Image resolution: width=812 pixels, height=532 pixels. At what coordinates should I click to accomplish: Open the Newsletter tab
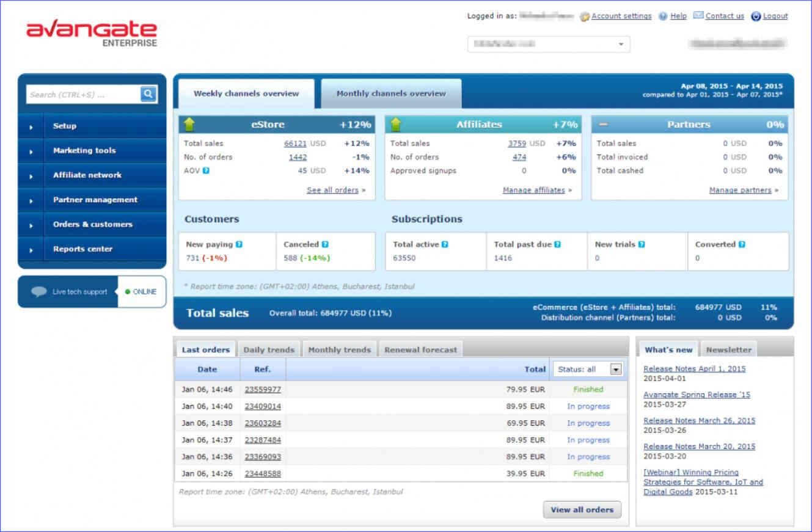click(728, 349)
